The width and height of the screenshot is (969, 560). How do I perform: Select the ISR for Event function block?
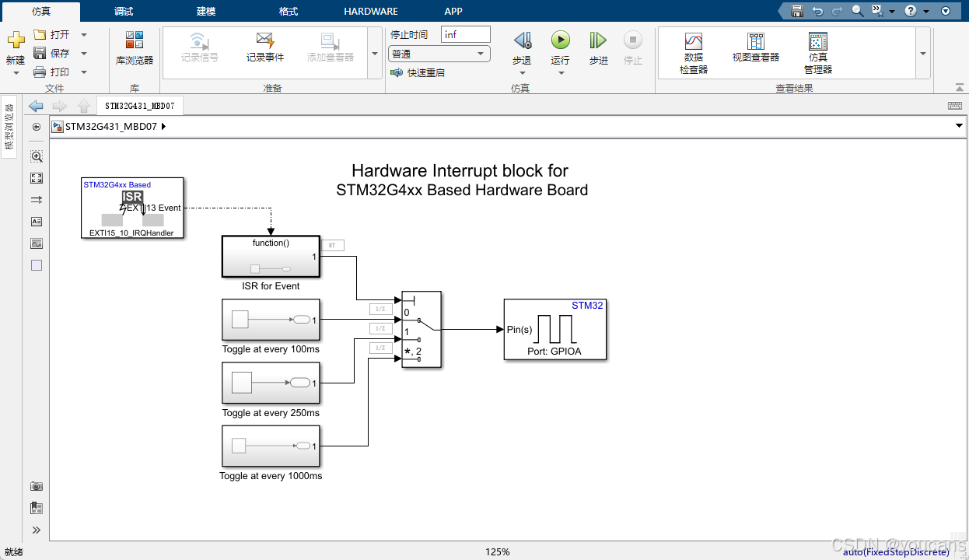271,257
